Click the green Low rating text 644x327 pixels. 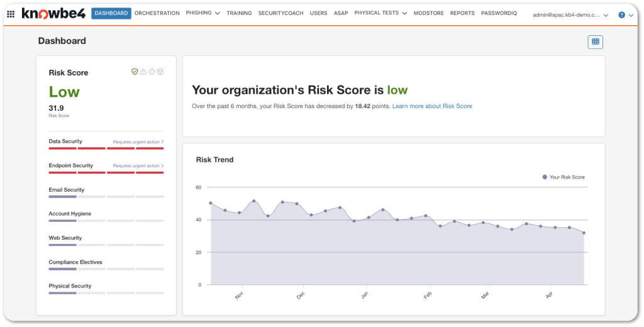point(64,92)
